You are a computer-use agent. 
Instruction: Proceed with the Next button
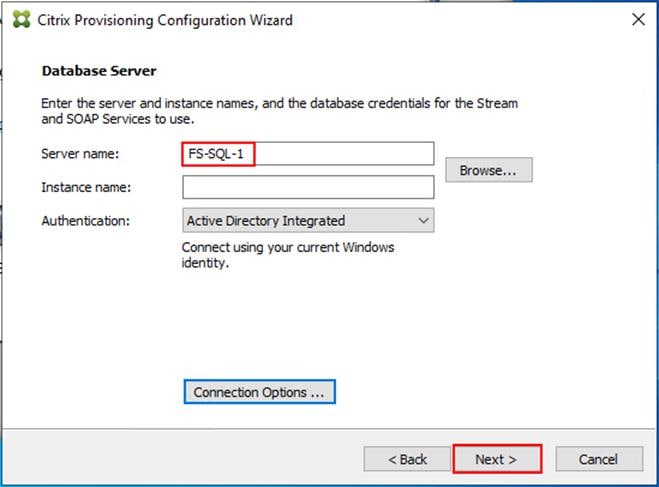click(x=497, y=459)
